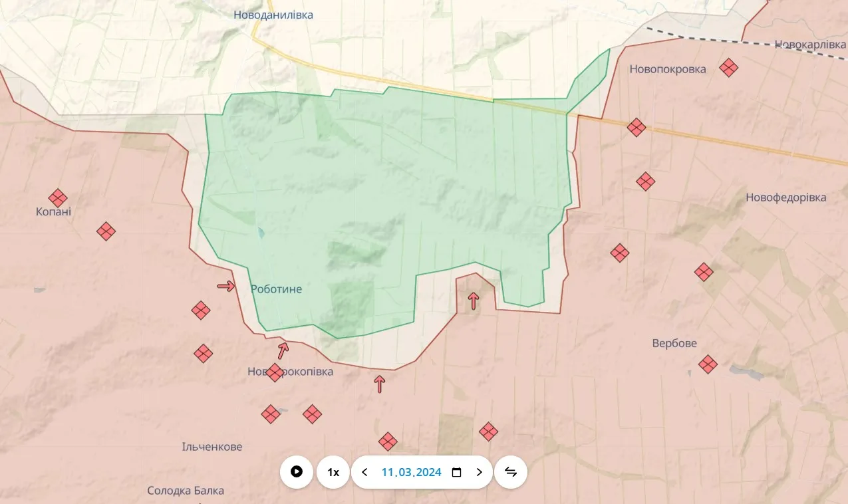Select the Новофедорівка town label
This screenshot has width=848, height=504.
point(785,197)
